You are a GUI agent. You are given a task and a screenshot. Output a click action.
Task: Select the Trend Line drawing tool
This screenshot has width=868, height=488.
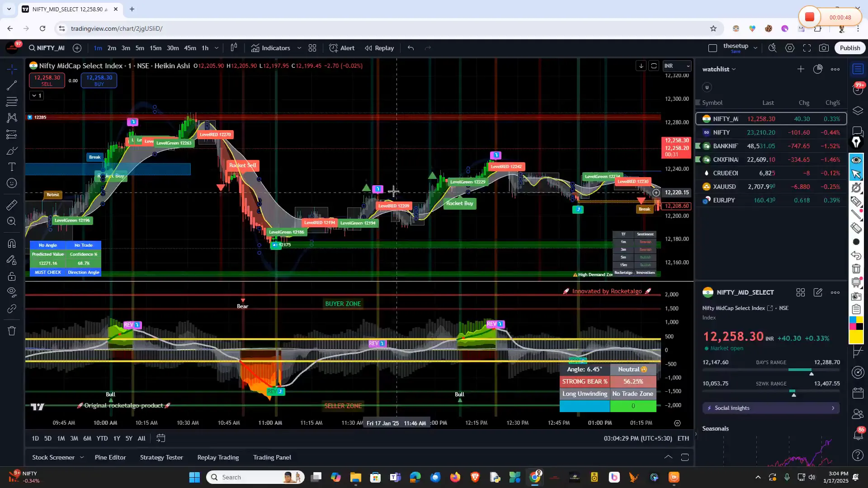(x=11, y=86)
